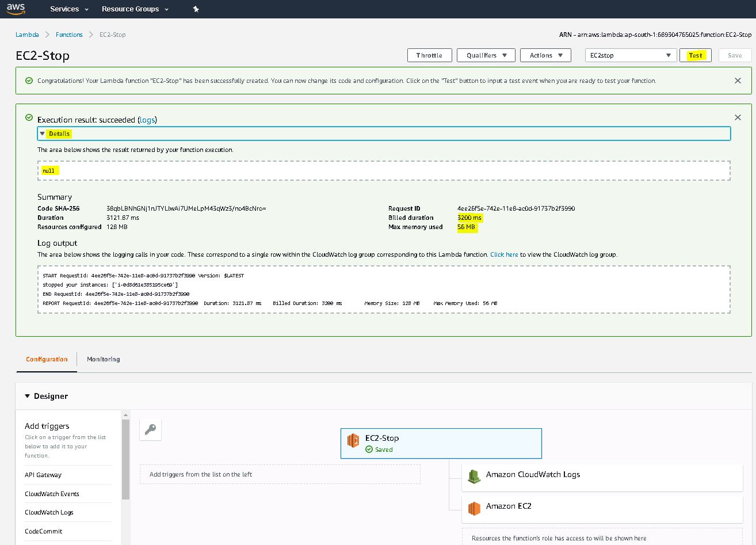Open the EC2stop test event selector
Image resolution: width=756 pixels, height=545 pixels.
pyautogui.click(x=631, y=55)
